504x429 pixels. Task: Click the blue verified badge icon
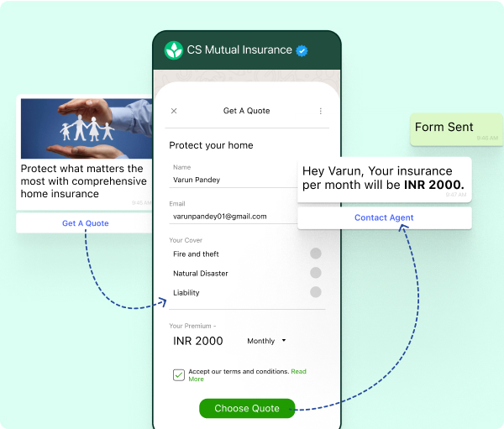[x=302, y=50]
